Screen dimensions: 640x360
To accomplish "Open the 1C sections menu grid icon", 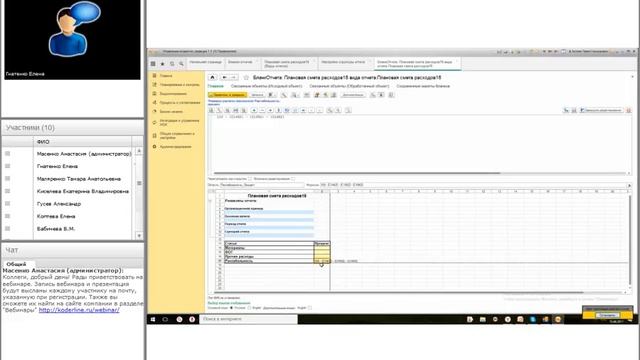I will (x=153, y=64).
